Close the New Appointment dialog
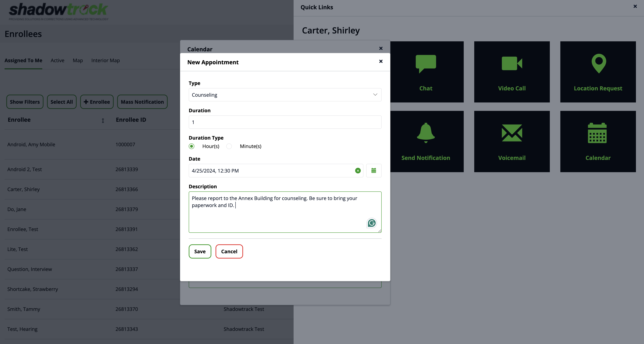 click(x=381, y=61)
